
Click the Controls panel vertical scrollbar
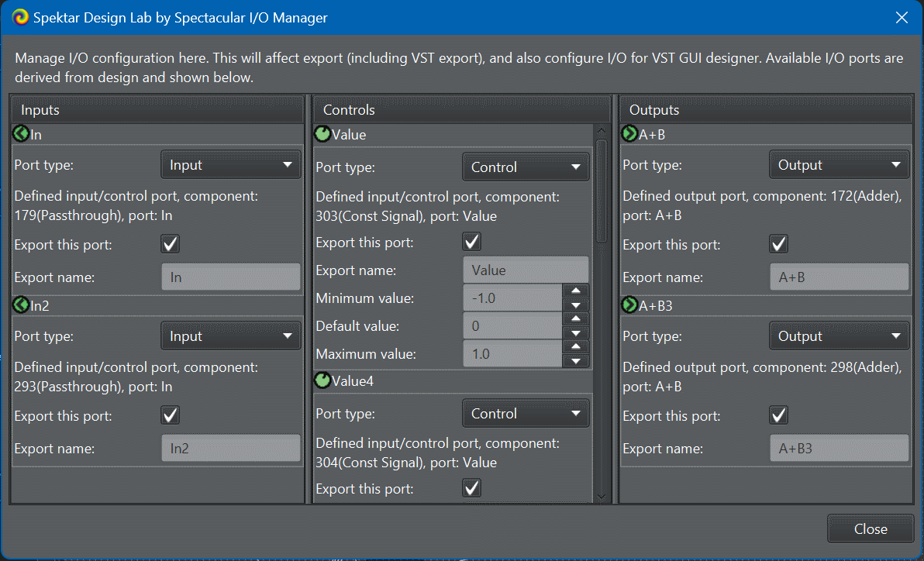click(602, 191)
